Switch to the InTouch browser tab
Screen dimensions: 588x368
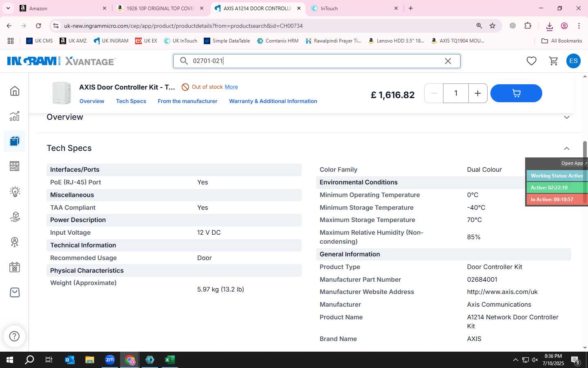(x=355, y=8)
